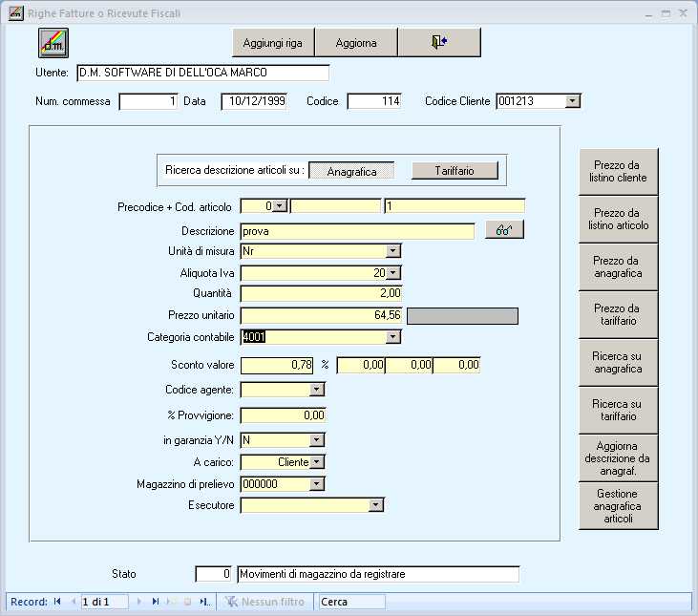This screenshot has height=616, width=698.
Task: Click the first discount percent field
Action: click(x=361, y=366)
